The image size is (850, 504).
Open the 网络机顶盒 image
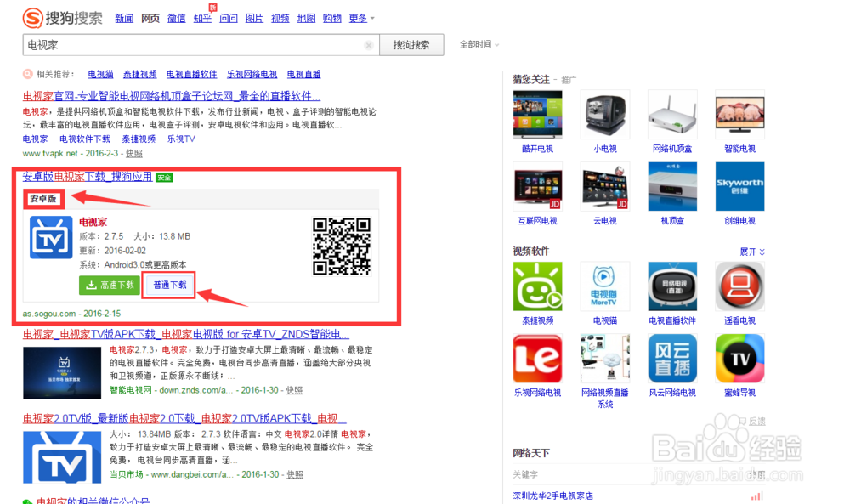pos(672,115)
